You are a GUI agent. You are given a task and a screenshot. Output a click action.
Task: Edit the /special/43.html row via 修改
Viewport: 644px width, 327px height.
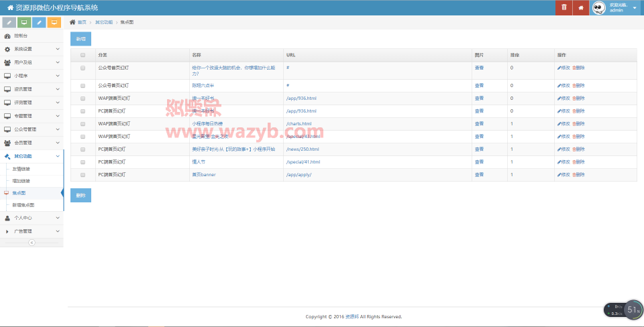[563, 137]
